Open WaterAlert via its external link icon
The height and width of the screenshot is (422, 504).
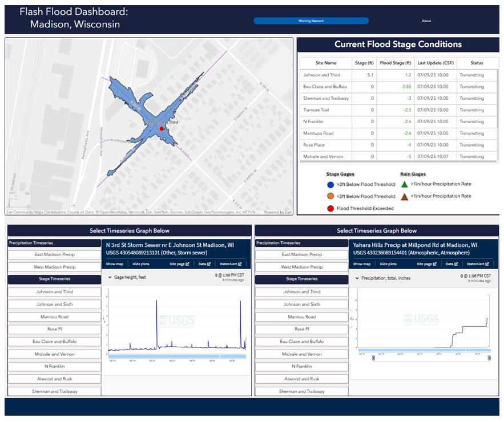click(x=239, y=264)
